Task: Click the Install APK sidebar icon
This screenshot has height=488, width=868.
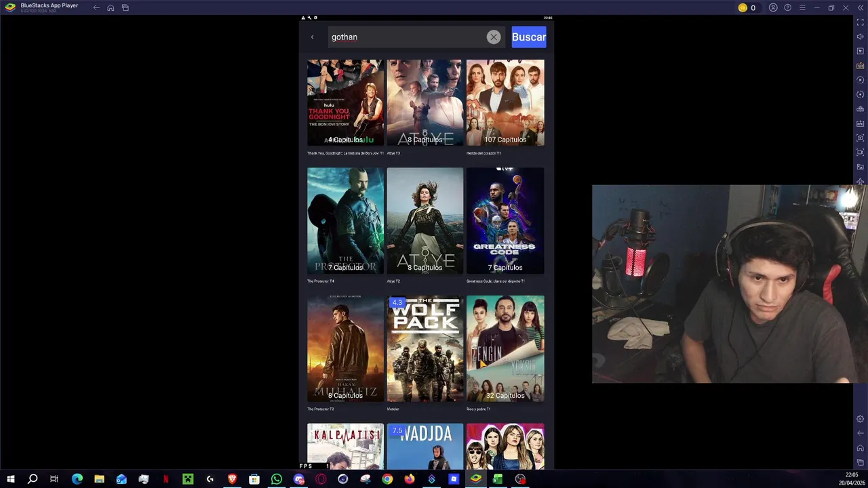Action: pos(861,123)
